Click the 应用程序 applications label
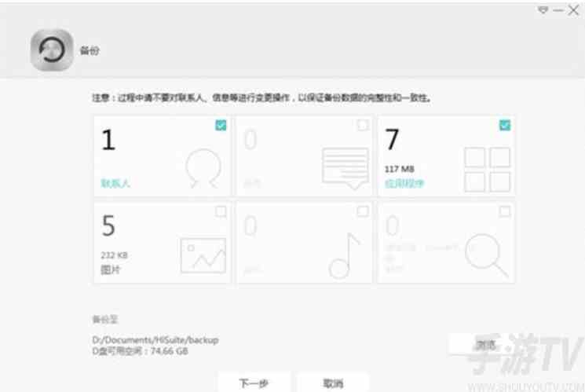Viewport: 585px width, 392px height. 404,183
